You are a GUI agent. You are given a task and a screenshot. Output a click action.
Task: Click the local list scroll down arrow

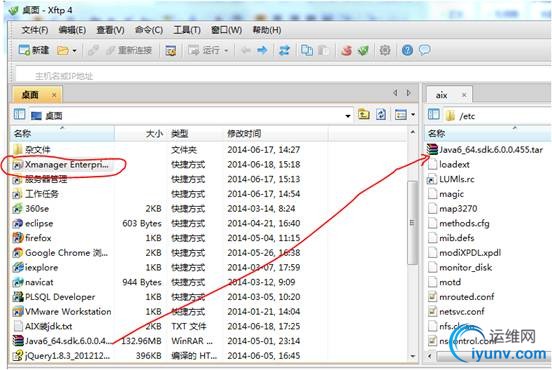(412, 356)
